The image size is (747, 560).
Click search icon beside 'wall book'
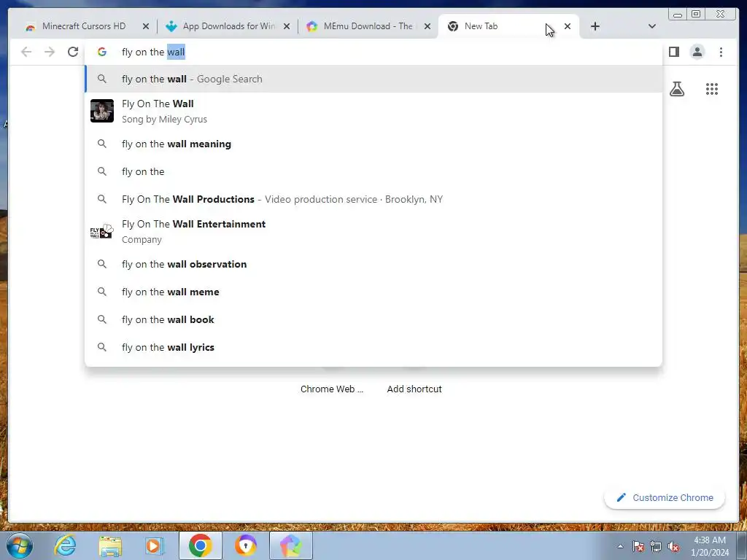click(x=102, y=319)
